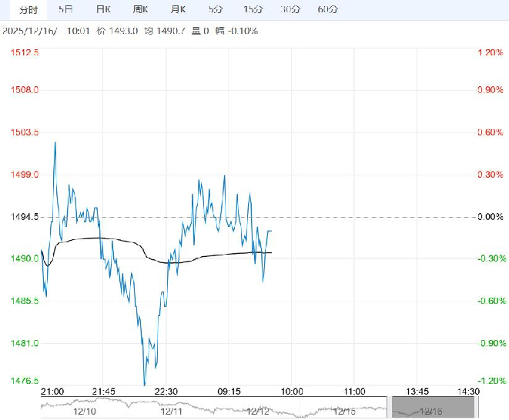Select the 15分 interval tab
This screenshot has height=420, width=509.
(x=252, y=10)
